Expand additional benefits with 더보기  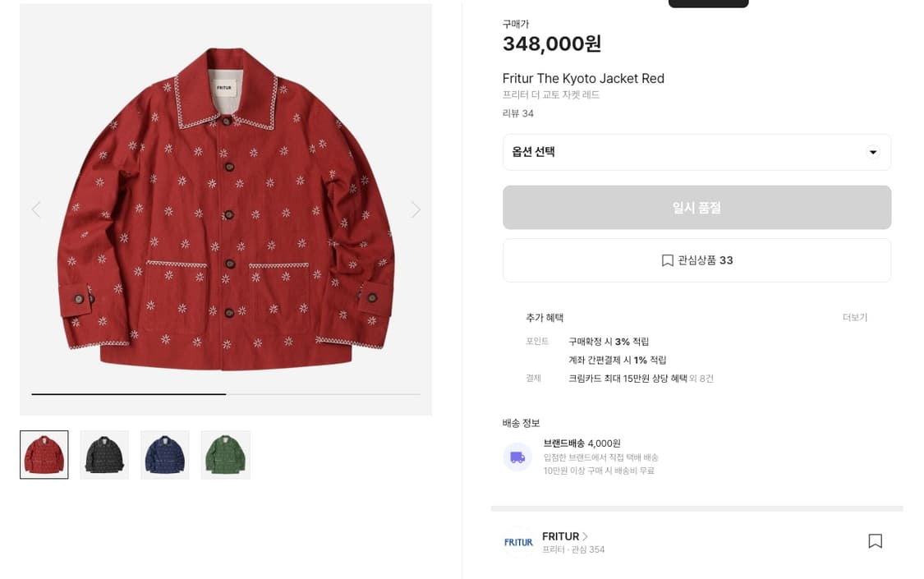pyautogui.click(x=854, y=318)
